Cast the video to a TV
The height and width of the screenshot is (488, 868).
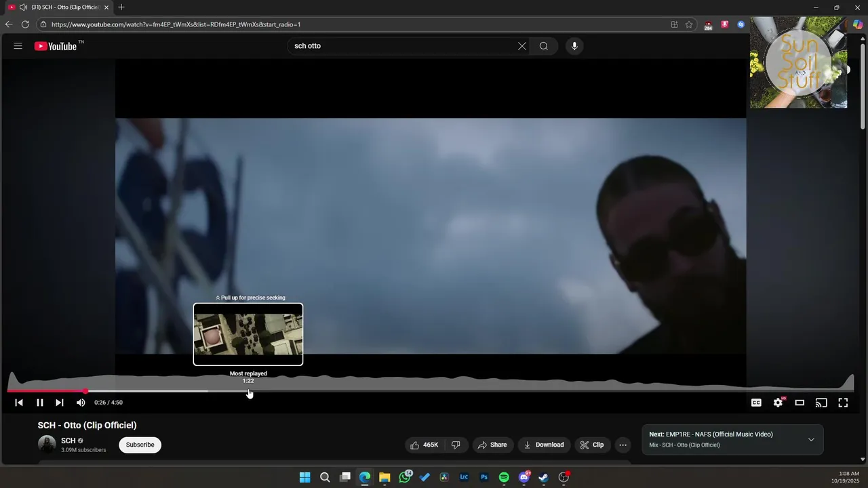click(821, 403)
